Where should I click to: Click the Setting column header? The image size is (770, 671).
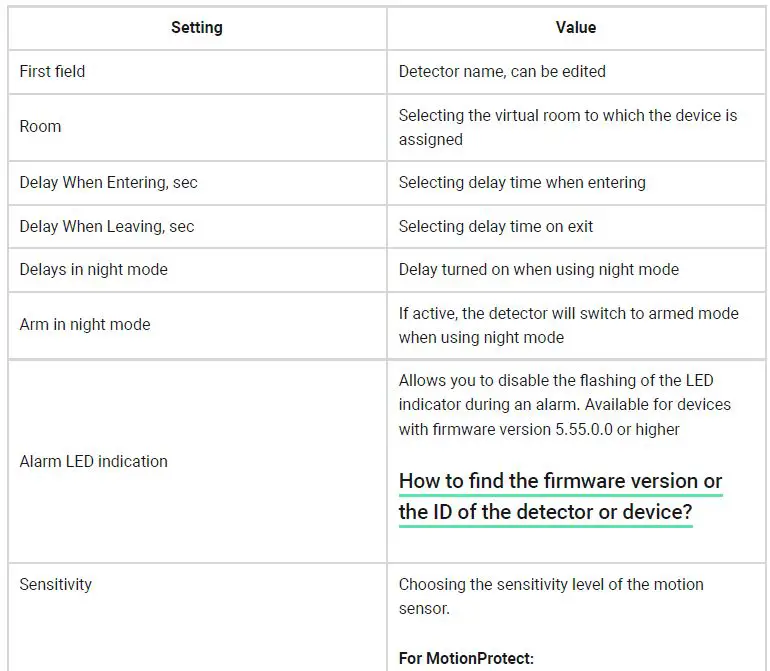pyautogui.click(x=197, y=28)
